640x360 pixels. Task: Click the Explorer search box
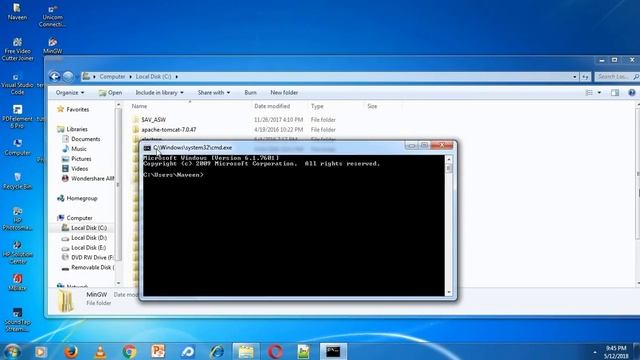616,77
